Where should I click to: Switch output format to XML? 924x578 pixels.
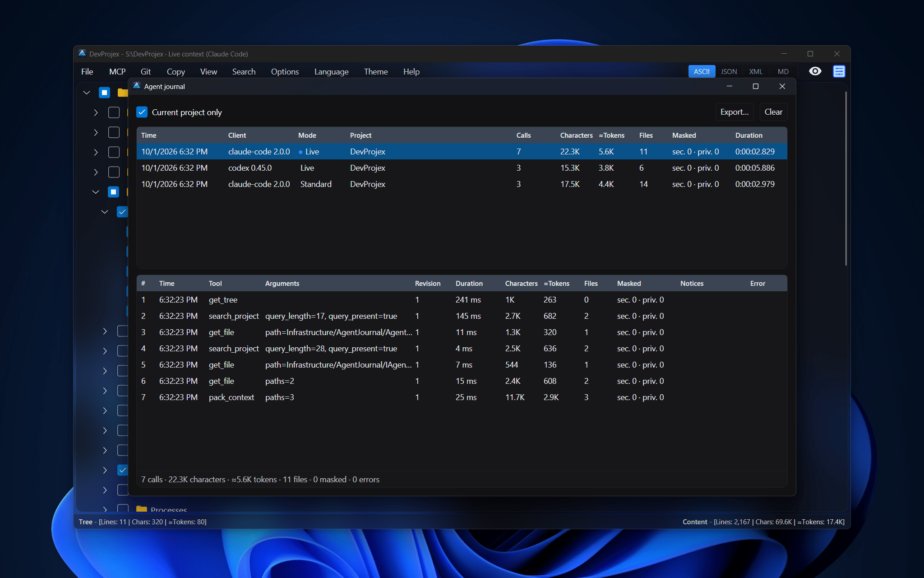[x=756, y=71]
